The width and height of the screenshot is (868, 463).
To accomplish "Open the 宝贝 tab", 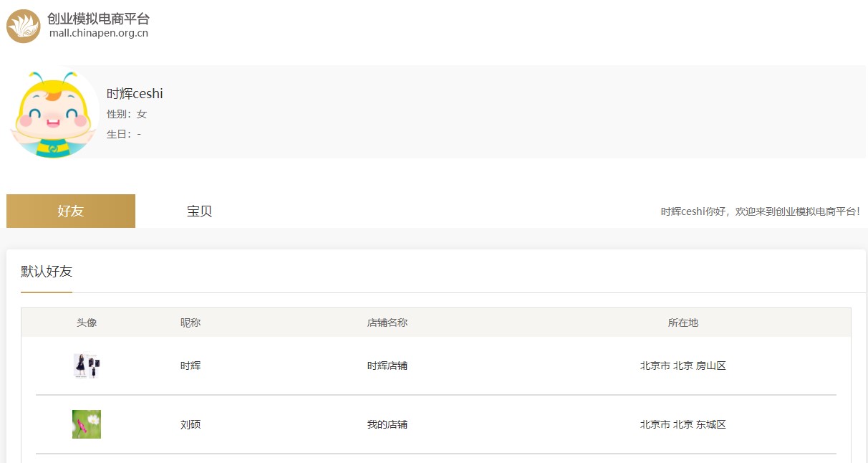I will point(199,211).
